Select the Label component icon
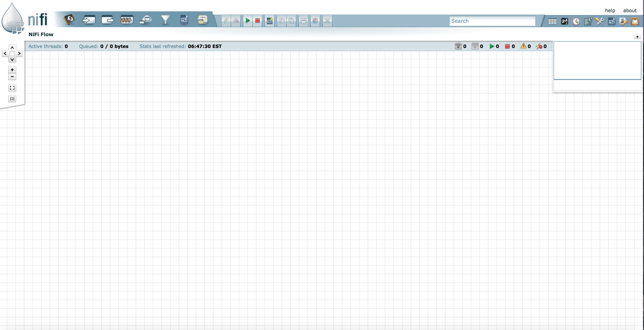The width and height of the screenshot is (644, 330). click(203, 20)
